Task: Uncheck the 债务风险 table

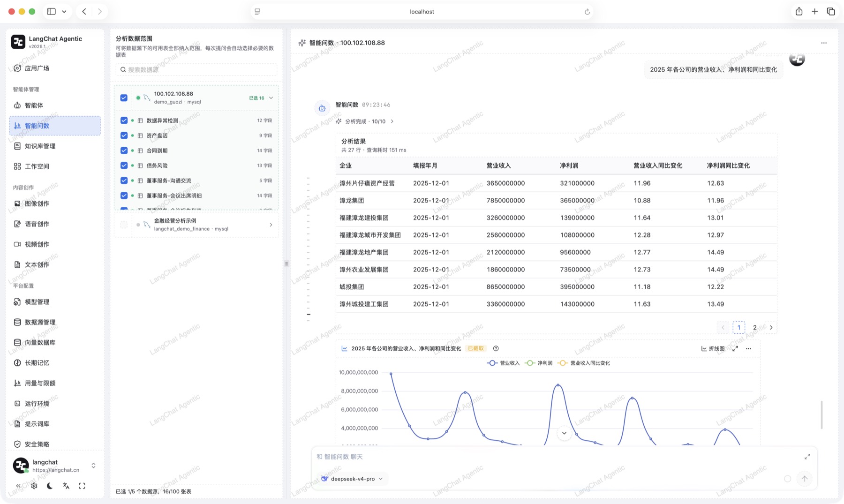Action: (124, 165)
